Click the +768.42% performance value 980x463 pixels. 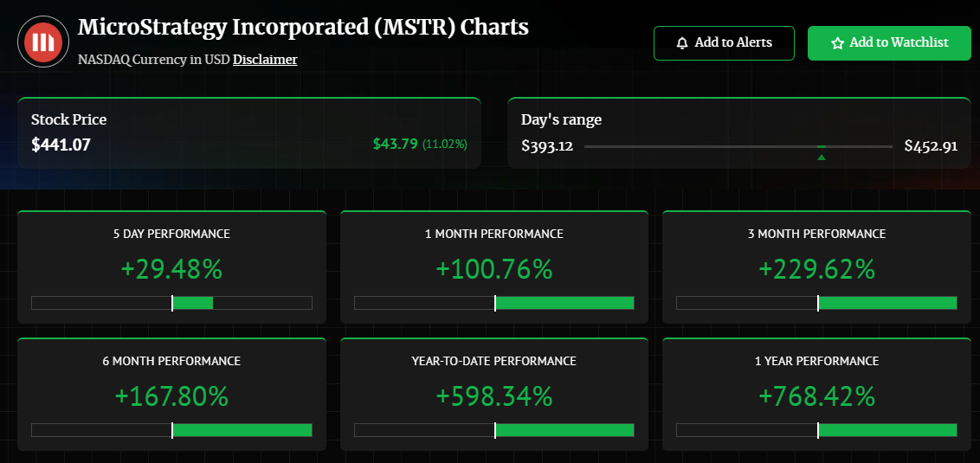817,396
